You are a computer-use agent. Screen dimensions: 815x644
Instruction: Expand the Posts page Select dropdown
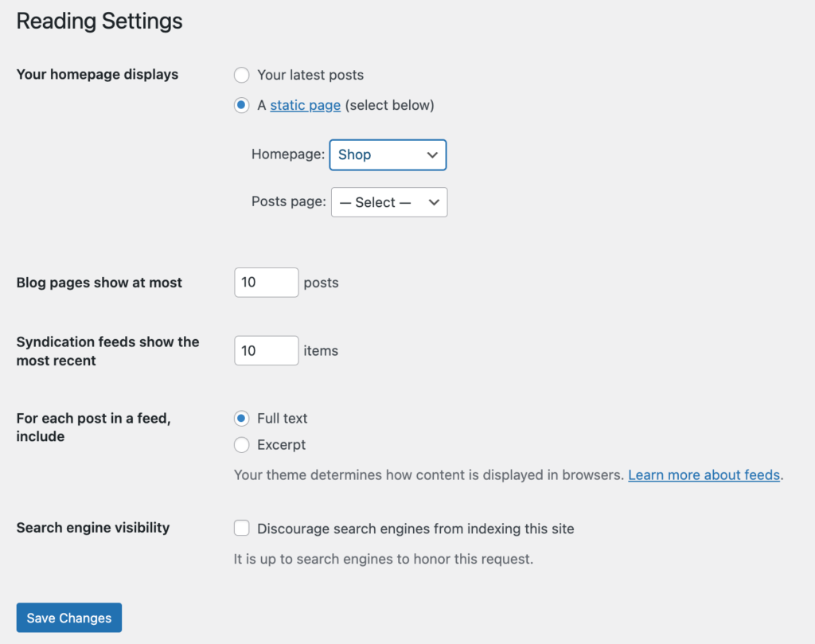[388, 202]
